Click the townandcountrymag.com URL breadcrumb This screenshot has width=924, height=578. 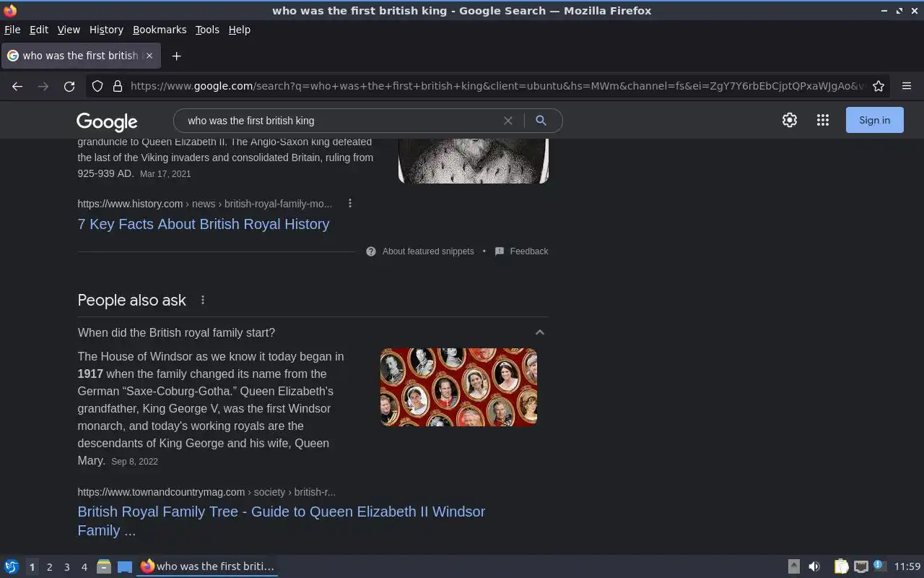click(x=206, y=492)
